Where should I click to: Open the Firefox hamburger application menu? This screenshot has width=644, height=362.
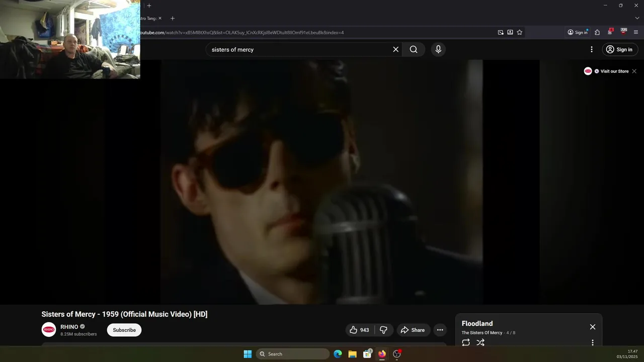(x=636, y=32)
